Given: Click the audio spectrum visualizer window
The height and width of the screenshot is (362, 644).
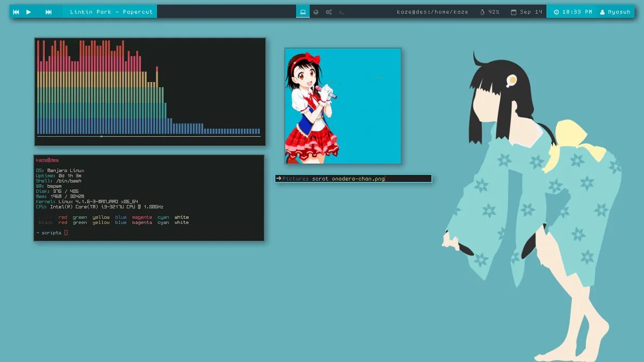Looking at the screenshot, I should (x=150, y=91).
